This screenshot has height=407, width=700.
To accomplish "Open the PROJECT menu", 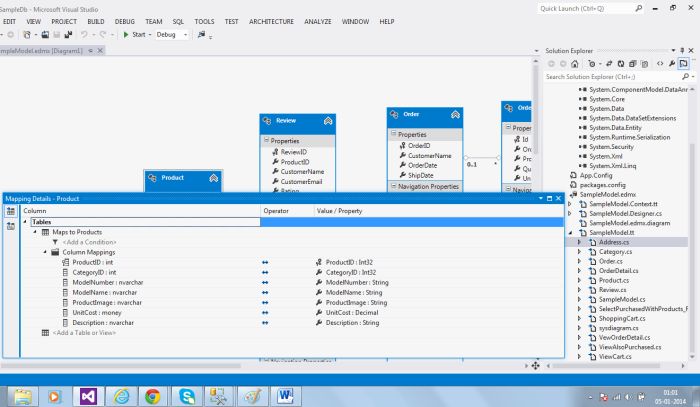I will coord(64,21).
